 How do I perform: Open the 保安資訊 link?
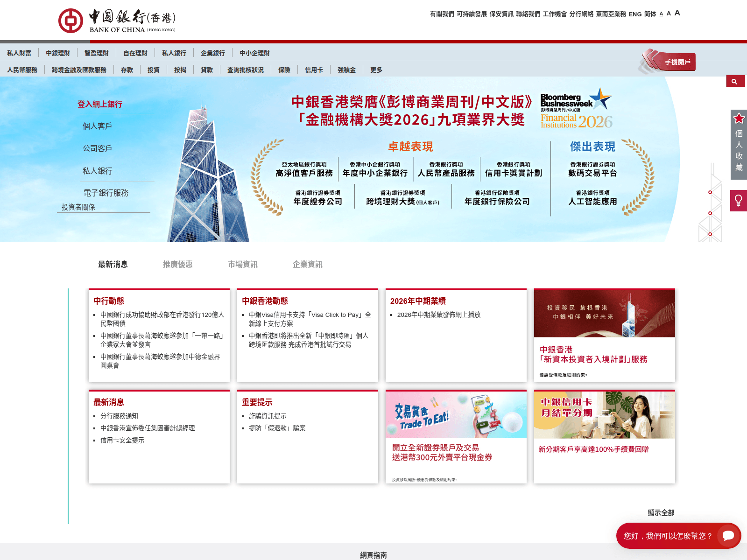click(x=501, y=14)
